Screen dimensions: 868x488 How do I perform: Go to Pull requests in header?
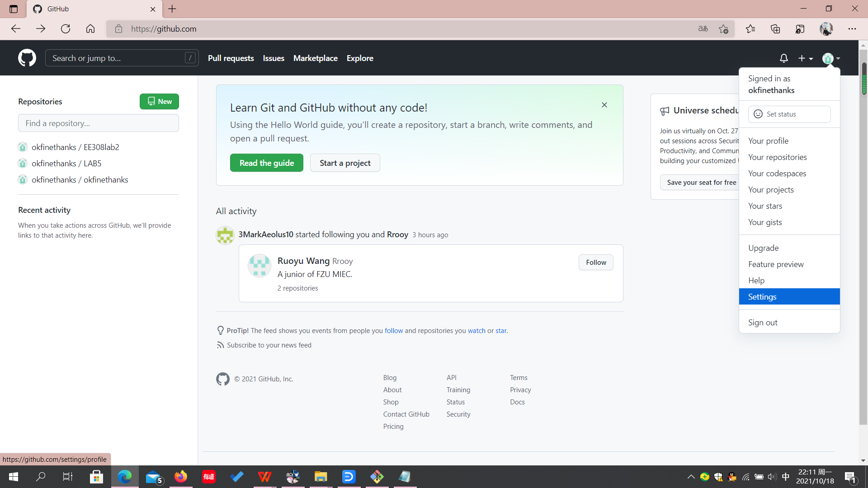(x=231, y=58)
